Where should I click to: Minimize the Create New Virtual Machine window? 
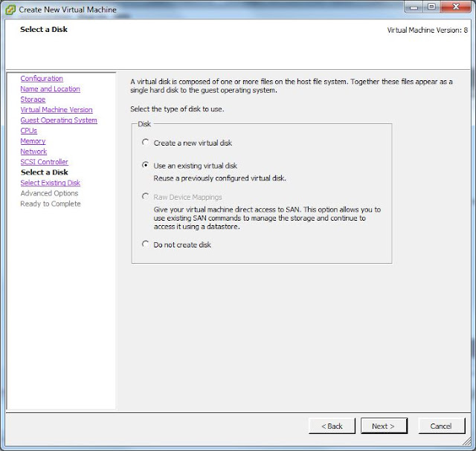pyautogui.click(x=414, y=7)
